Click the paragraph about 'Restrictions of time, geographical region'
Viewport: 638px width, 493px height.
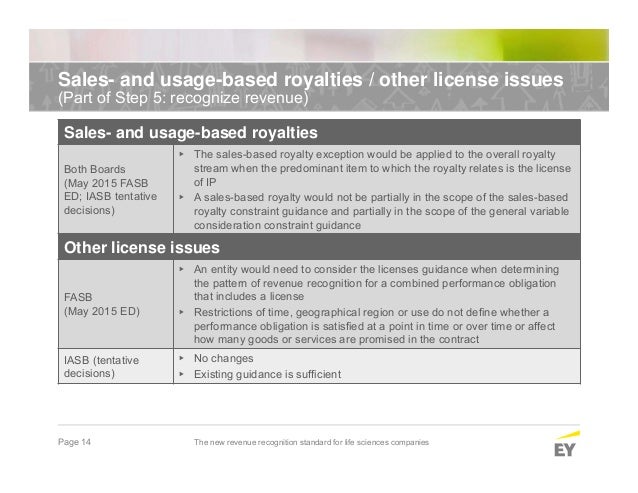pos(374,326)
